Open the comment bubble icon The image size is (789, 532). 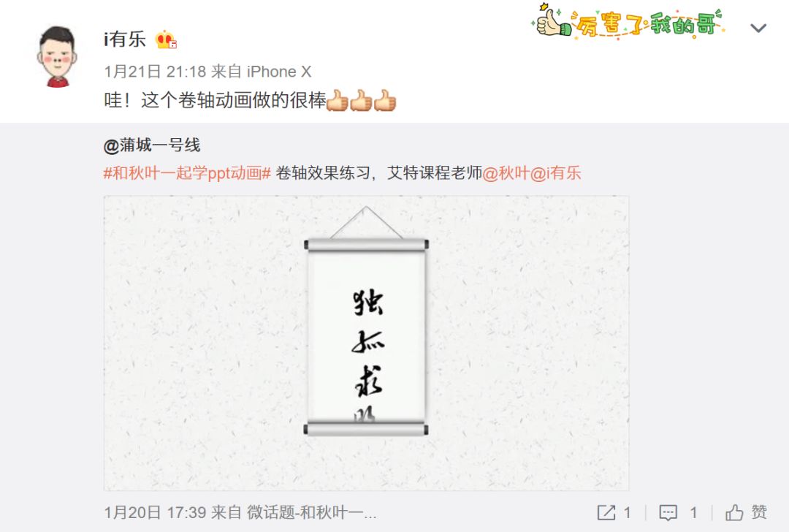click(x=668, y=513)
